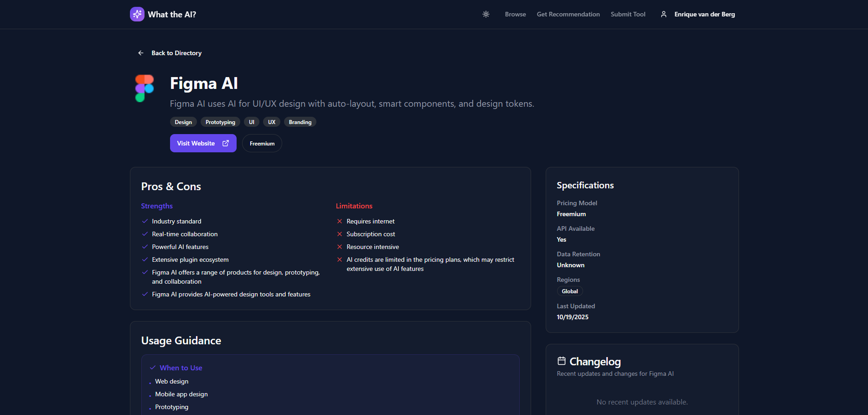Click the Figma AI logo icon
This screenshot has width=868, height=415.
(x=144, y=88)
